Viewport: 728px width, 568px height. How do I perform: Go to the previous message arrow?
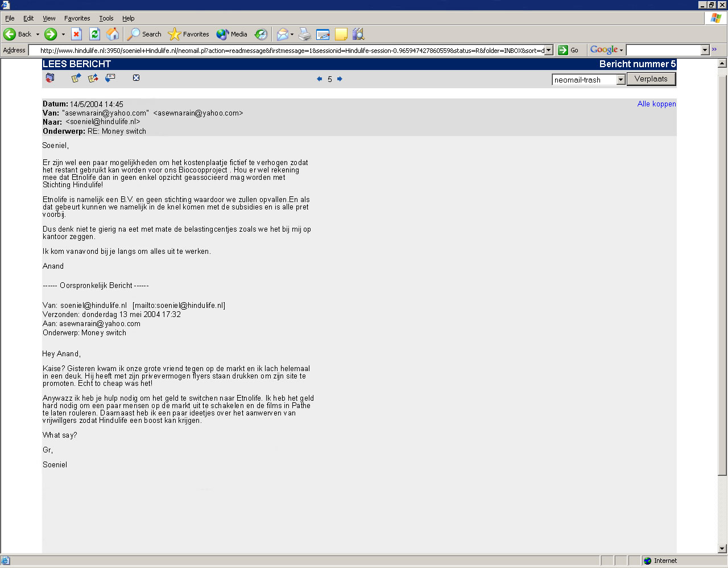pos(320,79)
